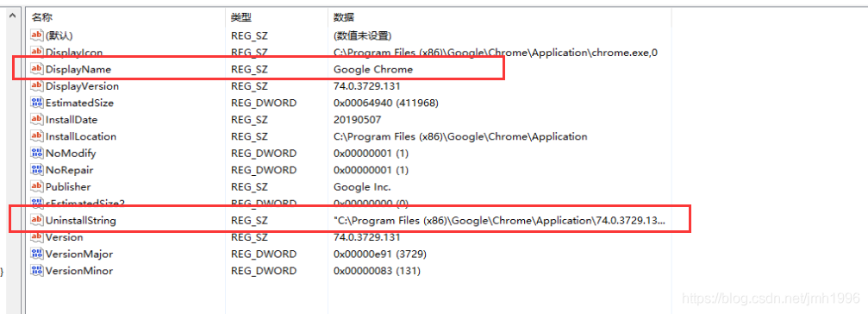The width and height of the screenshot is (868, 314).
Task: Click the string icon beside Publisher
Action: [36, 186]
